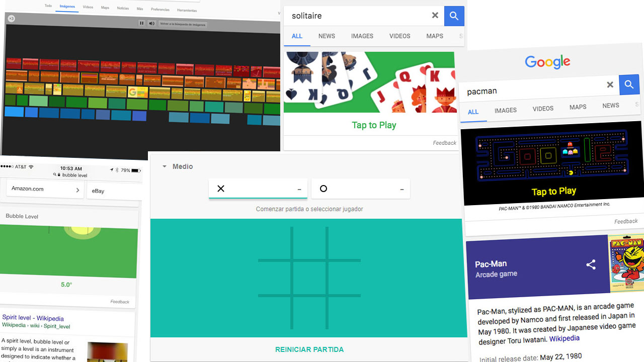
Task: Click the solitaire cards banner image
Action: coord(369,82)
